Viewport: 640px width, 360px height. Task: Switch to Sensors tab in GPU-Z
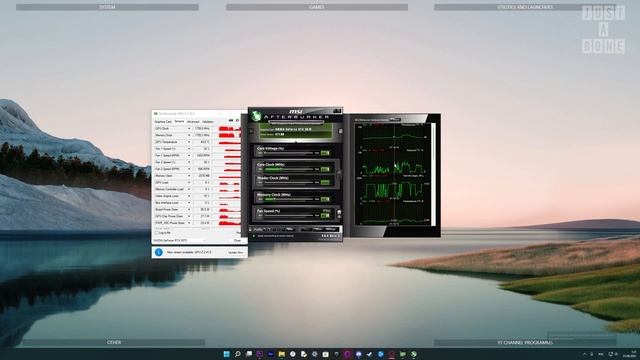coord(179,121)
